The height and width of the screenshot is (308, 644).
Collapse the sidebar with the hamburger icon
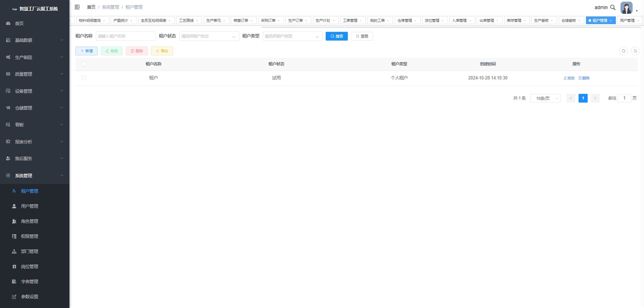click(77, 7)
